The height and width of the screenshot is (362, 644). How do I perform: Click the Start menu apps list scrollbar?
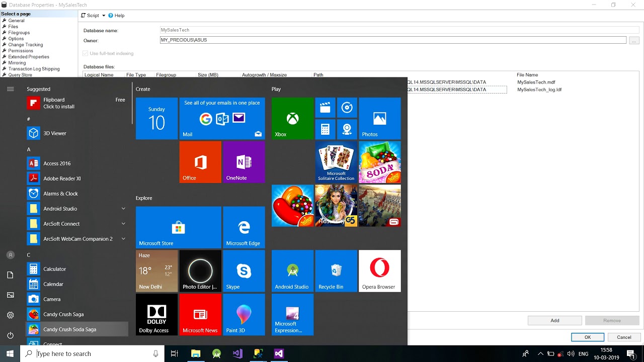132,103
